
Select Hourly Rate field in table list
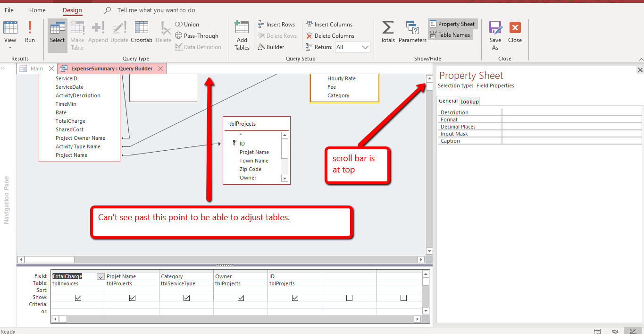tap(342, 78)
